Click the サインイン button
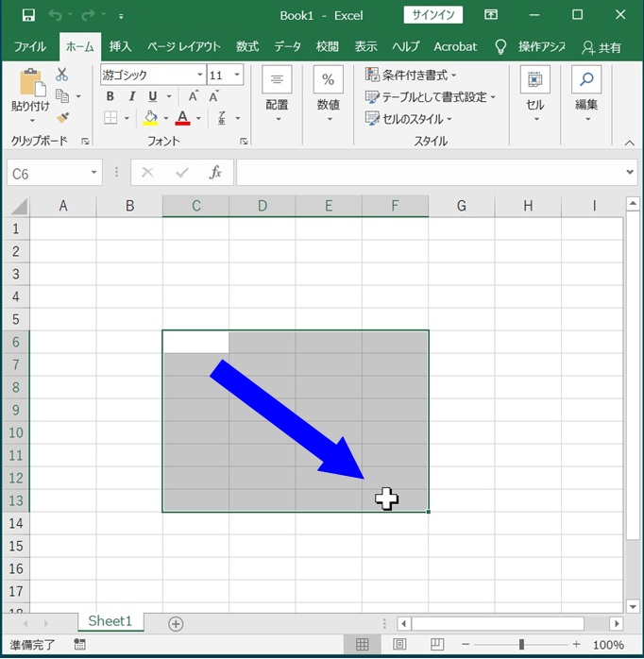Screen dimensions: 644x659 pos(433,15)
